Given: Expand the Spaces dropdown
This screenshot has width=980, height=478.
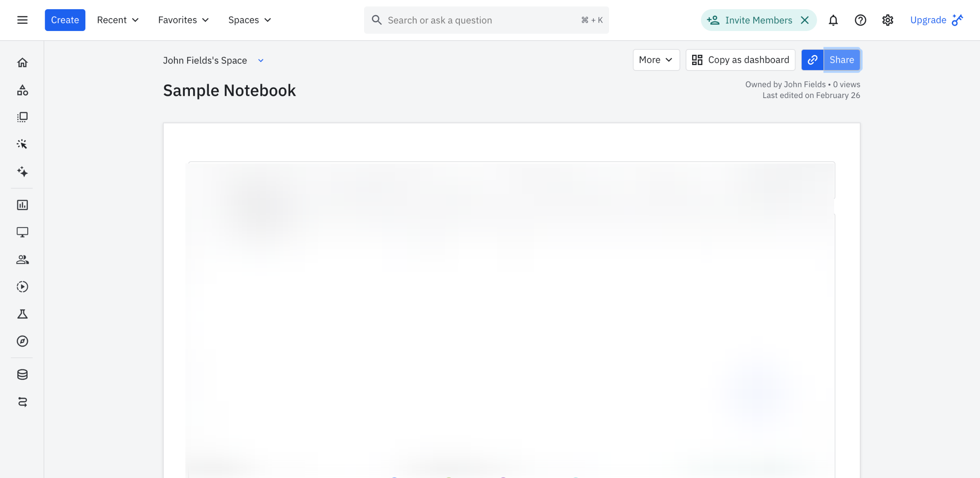Looking at the screenshot, I should pyautogui.click(x=250, y=20).
